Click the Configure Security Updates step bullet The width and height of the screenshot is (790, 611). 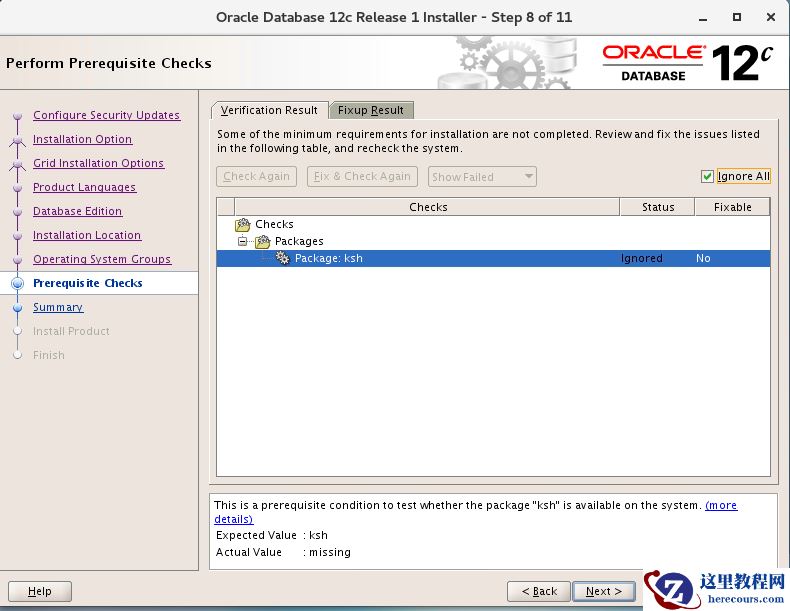tap(18, 116)
